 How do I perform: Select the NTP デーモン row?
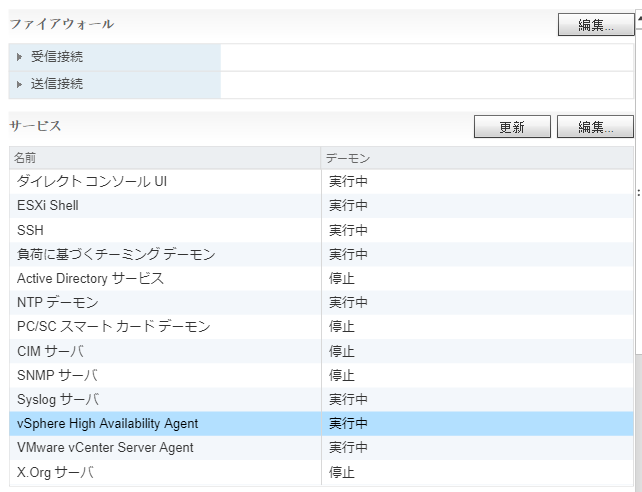click(x=321, y=302)
